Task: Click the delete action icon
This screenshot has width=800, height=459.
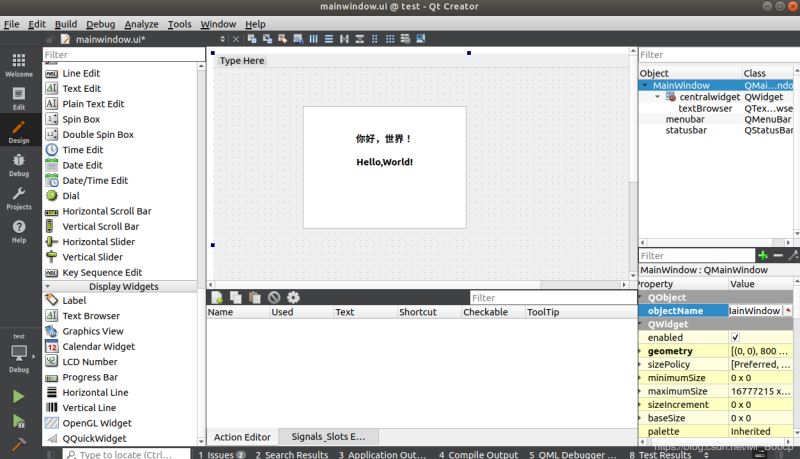Action: click(274, 297)
